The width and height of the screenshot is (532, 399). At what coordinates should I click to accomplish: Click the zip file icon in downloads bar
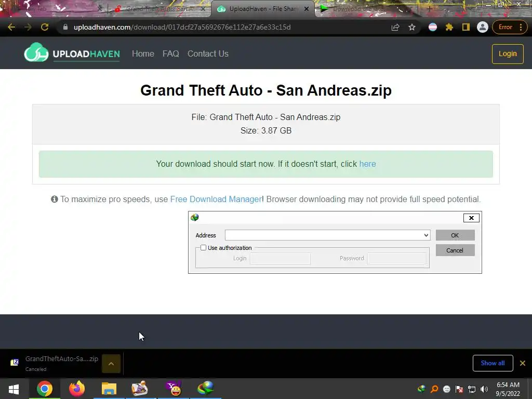[x=14, y=363]
